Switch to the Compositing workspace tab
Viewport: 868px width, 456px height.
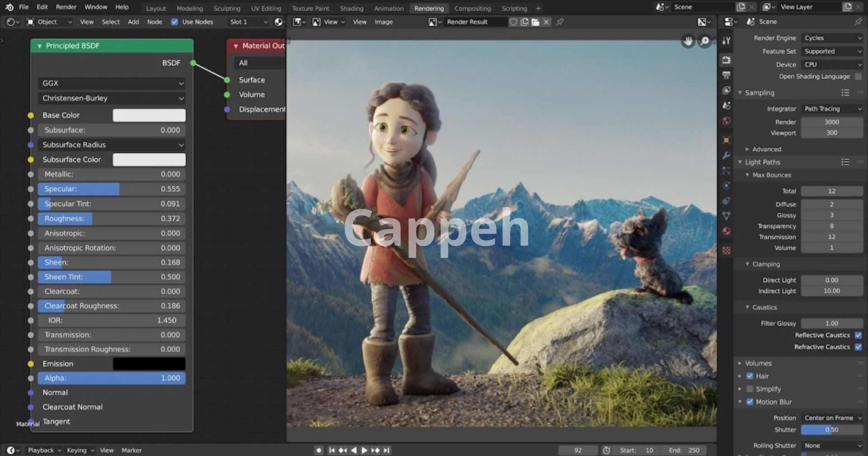pyautogui.click(x=472, y=8)
